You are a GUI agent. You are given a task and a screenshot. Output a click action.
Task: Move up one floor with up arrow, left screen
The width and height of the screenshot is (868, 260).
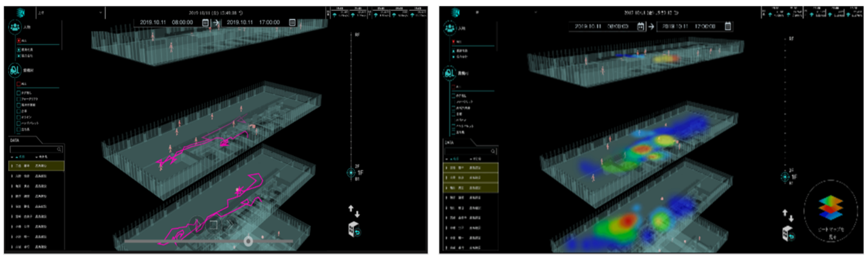(x=351, y=209)
